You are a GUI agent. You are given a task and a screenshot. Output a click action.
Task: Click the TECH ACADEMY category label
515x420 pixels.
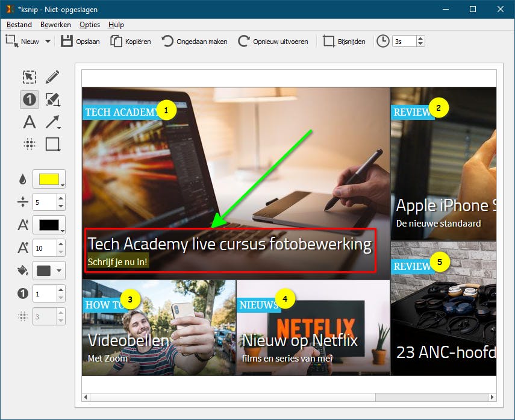[121, 112]
